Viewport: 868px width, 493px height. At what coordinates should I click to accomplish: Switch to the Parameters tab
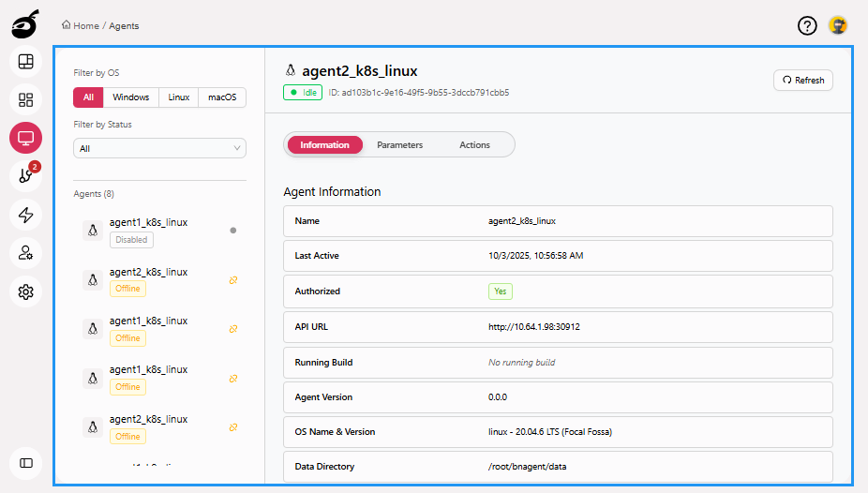(x=399, y=145)
